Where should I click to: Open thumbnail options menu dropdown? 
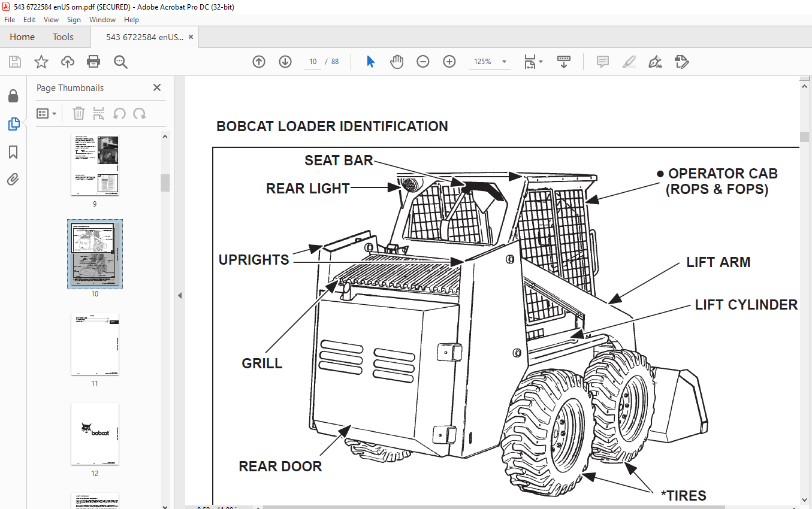(x=47, y=113)
